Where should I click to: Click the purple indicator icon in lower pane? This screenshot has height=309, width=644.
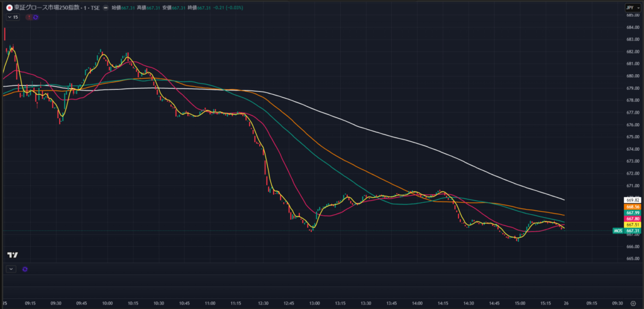[25, 269]
